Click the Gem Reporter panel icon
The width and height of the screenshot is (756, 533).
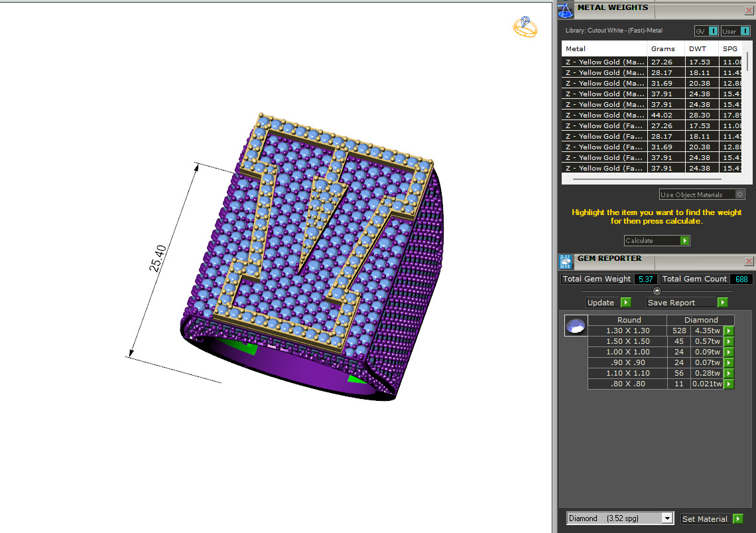(565, 262)
